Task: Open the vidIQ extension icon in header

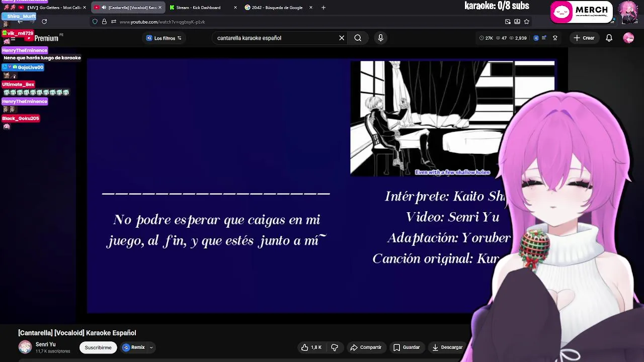Action: [x=536, y=38]
